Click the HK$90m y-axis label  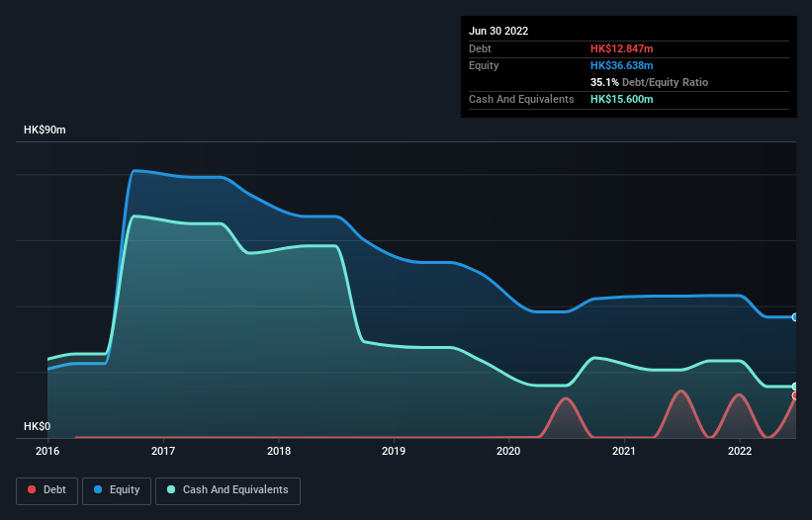pyautogui.click(x=45, y=130)
